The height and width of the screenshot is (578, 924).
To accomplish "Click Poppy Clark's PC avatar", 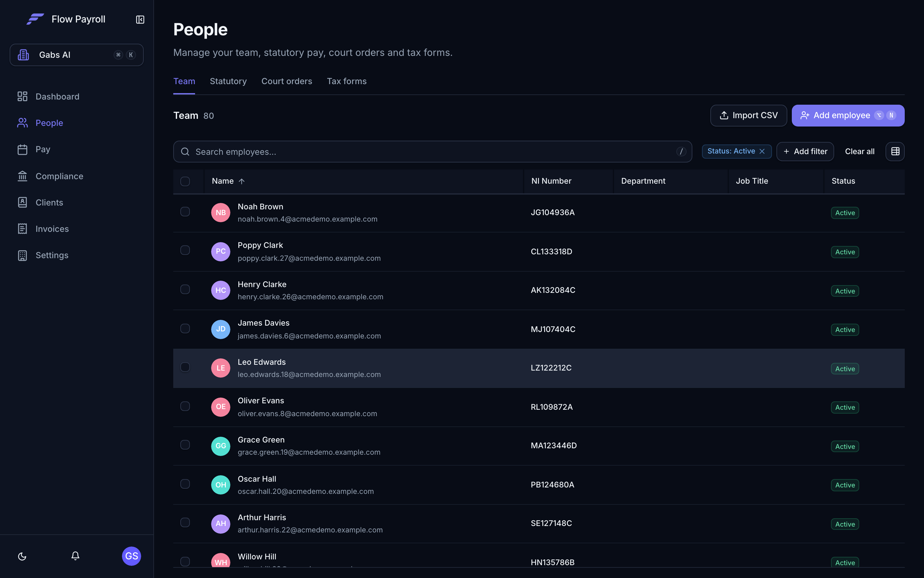I will pos(221,251).
